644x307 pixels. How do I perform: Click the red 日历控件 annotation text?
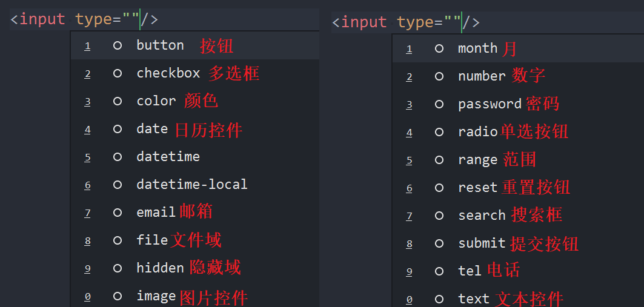(208, 130)
